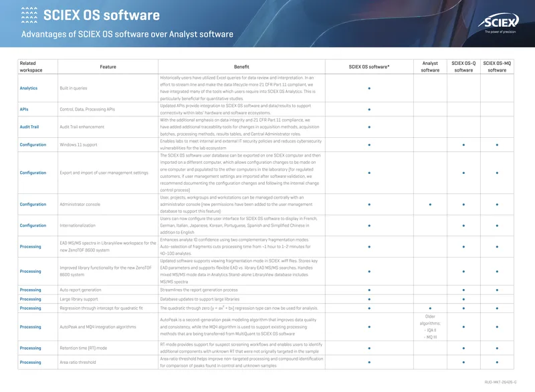This screenshot has width=535, height=392.
Task: Click the SCIEX OS software dot in Audit Trail row
Action: (x=369, y=127)
